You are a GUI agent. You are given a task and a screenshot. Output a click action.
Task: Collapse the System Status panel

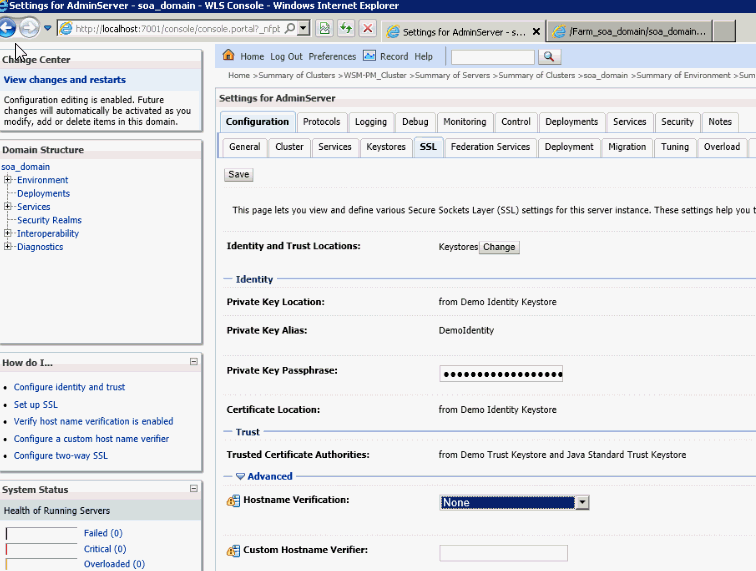coord(194,489)
